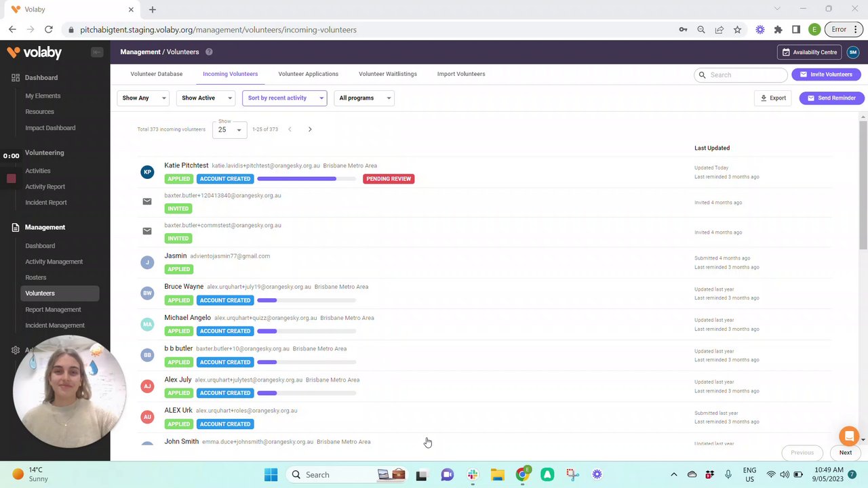
Task: Open the orange chat support widget
Action: (x=849, y=436)
